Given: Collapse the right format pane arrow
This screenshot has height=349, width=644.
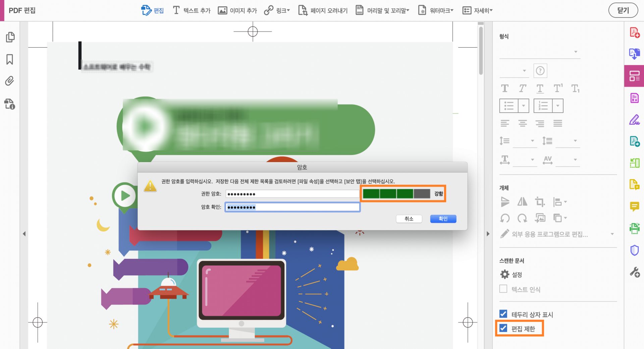Looking at the screenshot, I should (488, 234).
